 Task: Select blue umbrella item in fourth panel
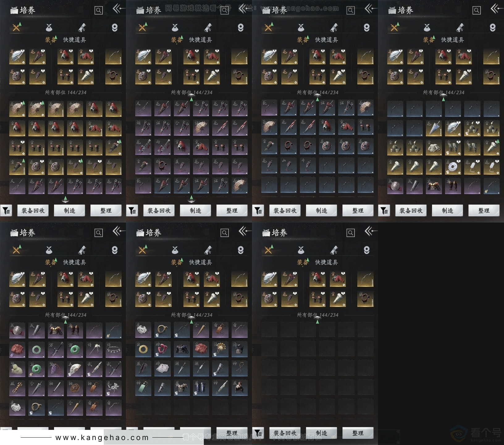[x=434, y=128]
